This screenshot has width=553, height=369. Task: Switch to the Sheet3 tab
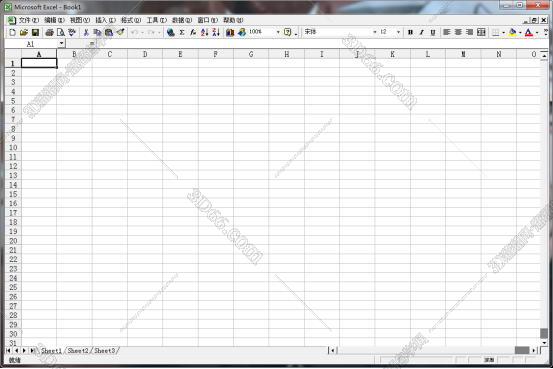click(x=105, y=351)
